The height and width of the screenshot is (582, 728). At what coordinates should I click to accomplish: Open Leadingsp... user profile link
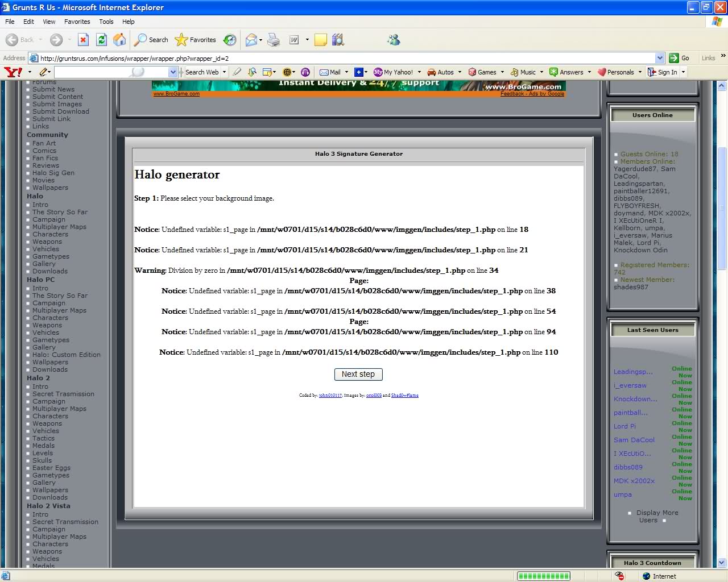(x=633, y=372)
